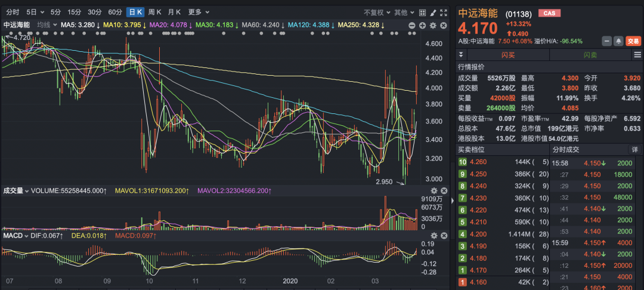Zoom out main chart with minus icon
The height and width of the screenshot is (290, 644).
tap(412, 25)
